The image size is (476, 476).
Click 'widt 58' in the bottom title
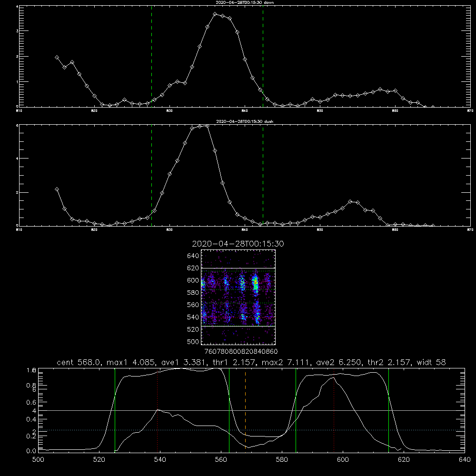click(x=431, y=362)
